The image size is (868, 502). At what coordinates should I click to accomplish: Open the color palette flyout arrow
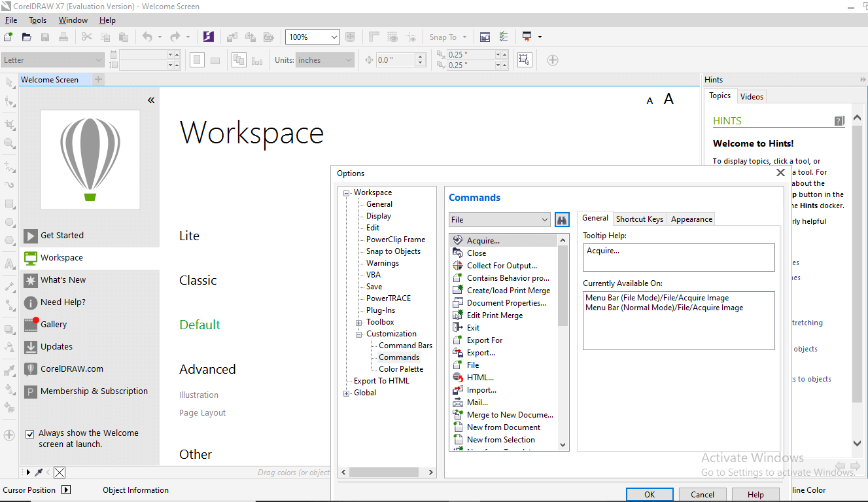(x=27, y=472)
